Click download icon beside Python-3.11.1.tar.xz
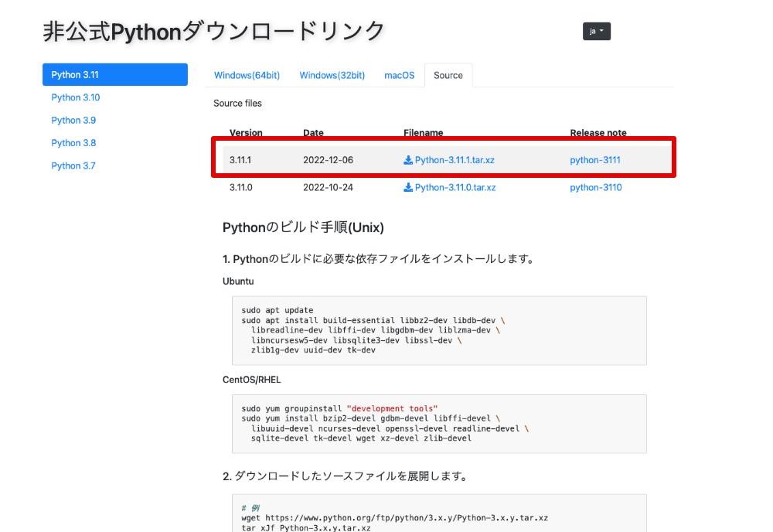Image resolution: width=773 pixels, height=532 pixels. coord(407,160)
